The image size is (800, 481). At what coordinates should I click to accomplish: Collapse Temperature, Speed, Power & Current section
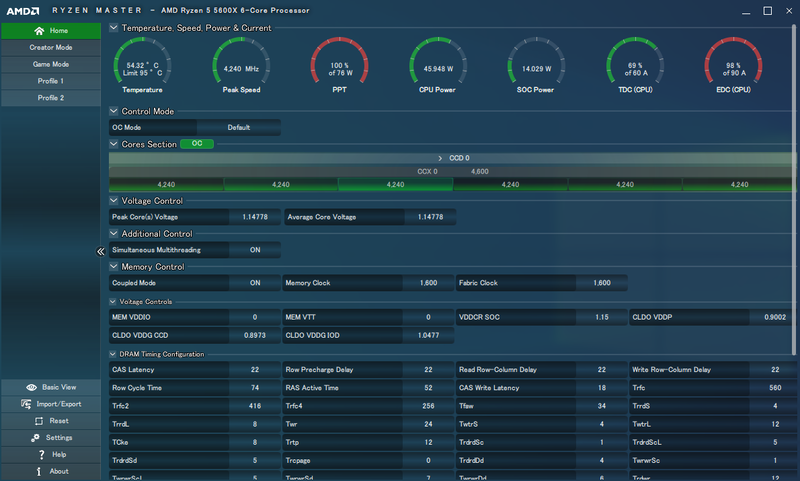point(114,28)
